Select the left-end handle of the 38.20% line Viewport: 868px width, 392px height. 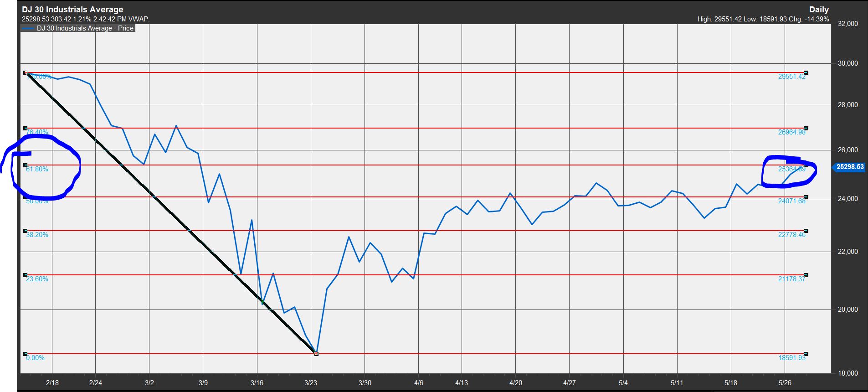click(x=25, y=231)
